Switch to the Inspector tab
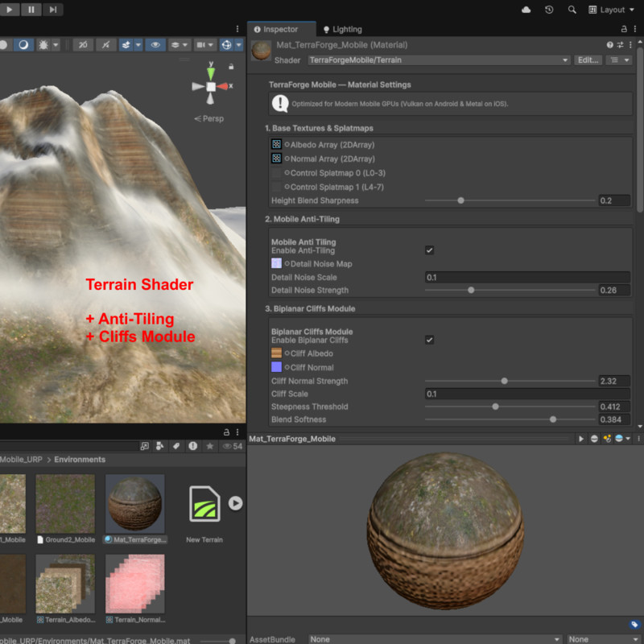 [x=282, y=29]
